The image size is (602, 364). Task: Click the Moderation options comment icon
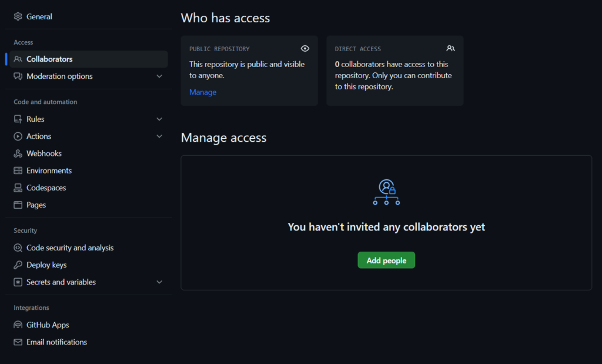tap(17, 76)
